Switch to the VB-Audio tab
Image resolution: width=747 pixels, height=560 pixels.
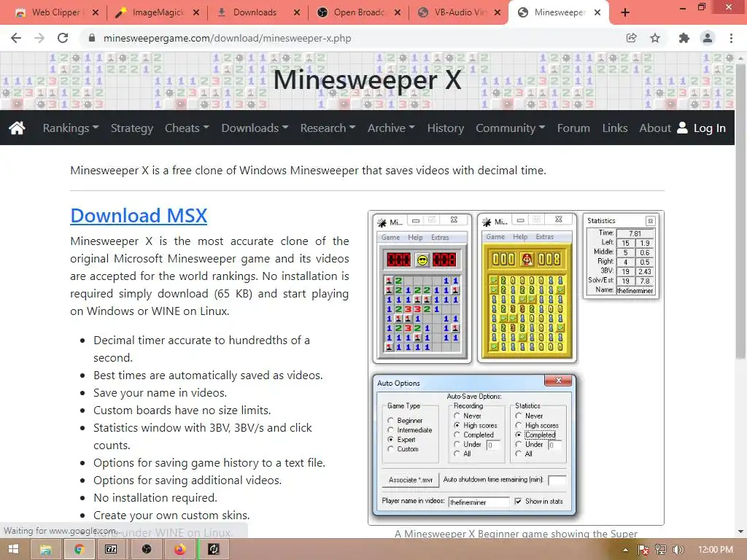[x=459, y=13]
